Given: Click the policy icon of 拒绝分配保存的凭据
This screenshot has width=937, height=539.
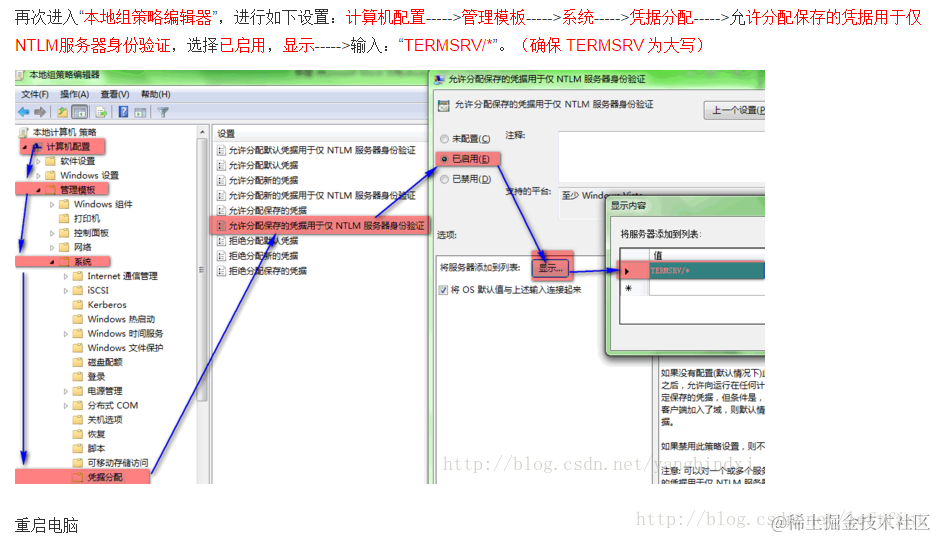Looking at the screenshot, I should pyautogui.click(x=221, y=271).
